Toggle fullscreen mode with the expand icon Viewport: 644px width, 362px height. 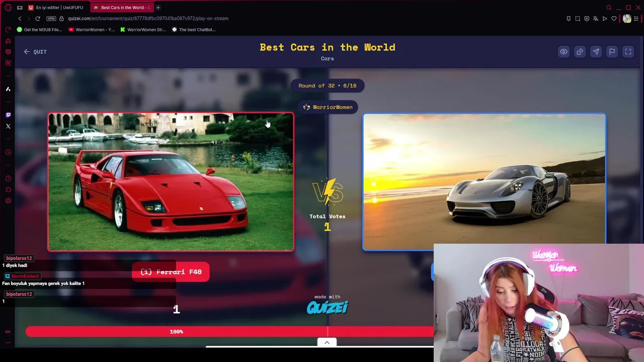(x=628, y=52)
